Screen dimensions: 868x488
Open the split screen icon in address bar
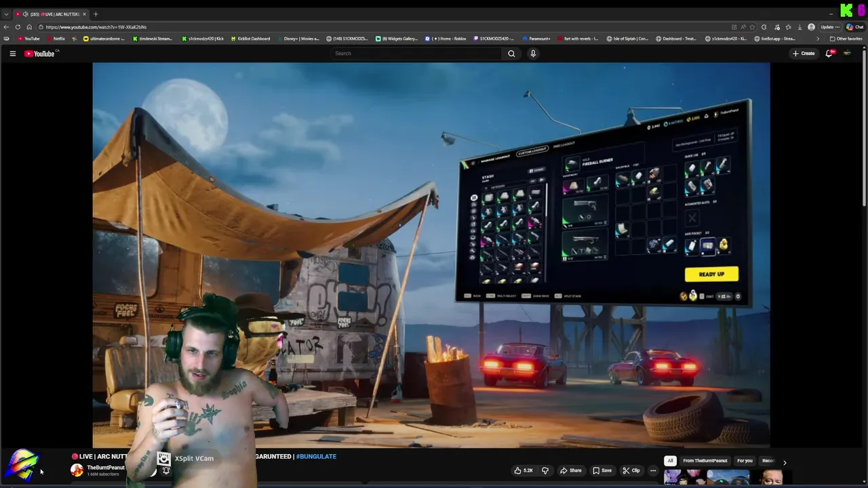tap(734, 27)
